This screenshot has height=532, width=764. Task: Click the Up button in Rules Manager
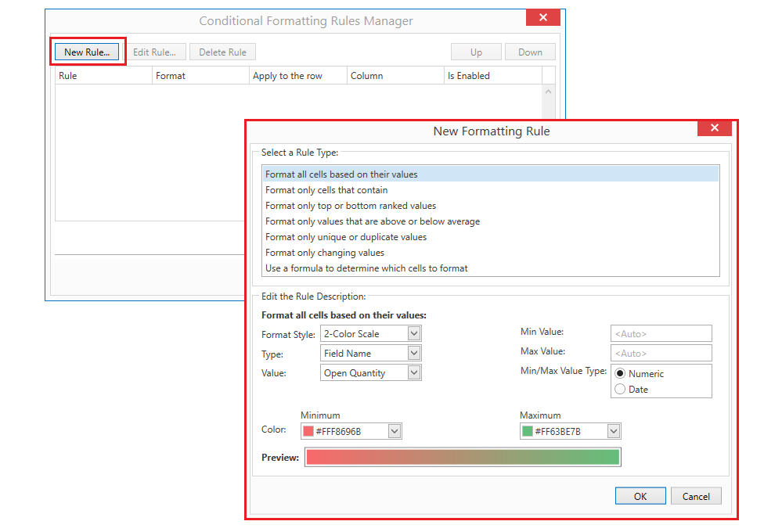point(476,52)
